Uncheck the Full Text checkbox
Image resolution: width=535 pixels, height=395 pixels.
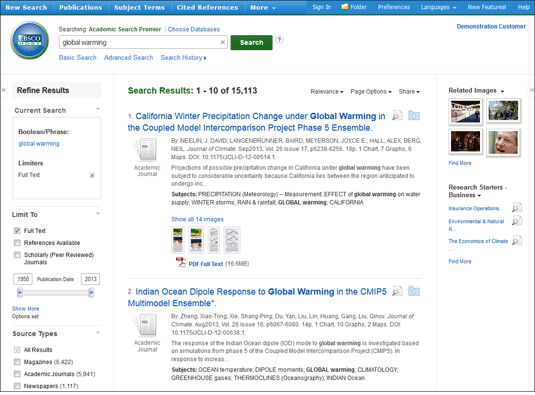click(x=17, y=231)
